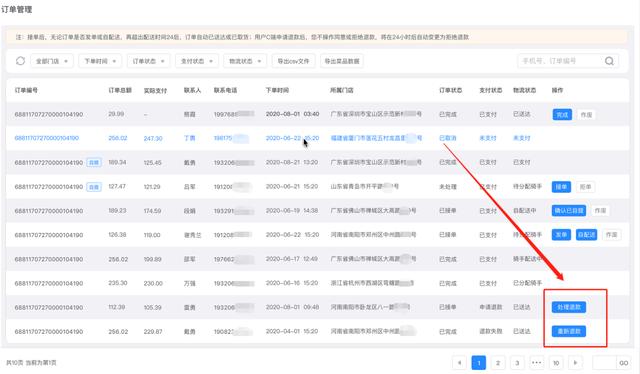Click the 联系电话 column header
640x374 pixels.
225,90
